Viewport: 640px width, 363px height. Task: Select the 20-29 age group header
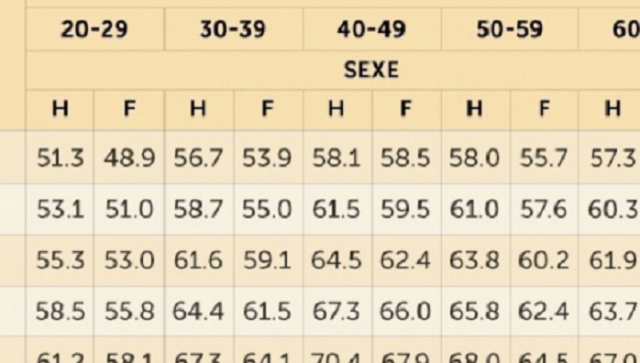95,29
